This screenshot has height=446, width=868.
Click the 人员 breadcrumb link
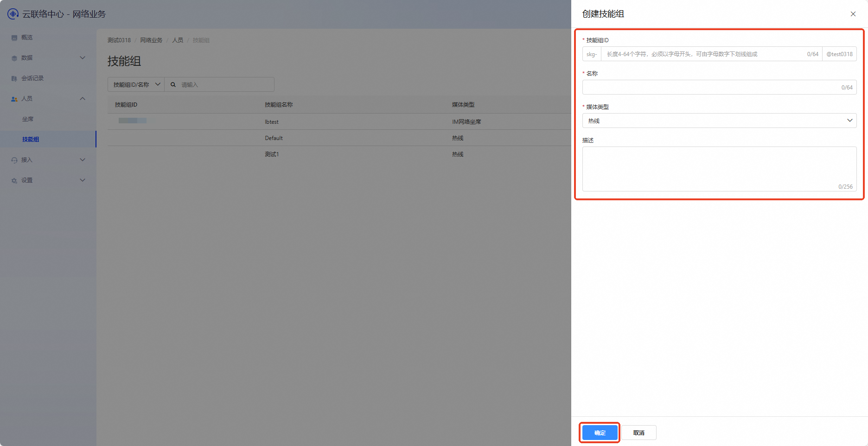[x=178, y=40]
